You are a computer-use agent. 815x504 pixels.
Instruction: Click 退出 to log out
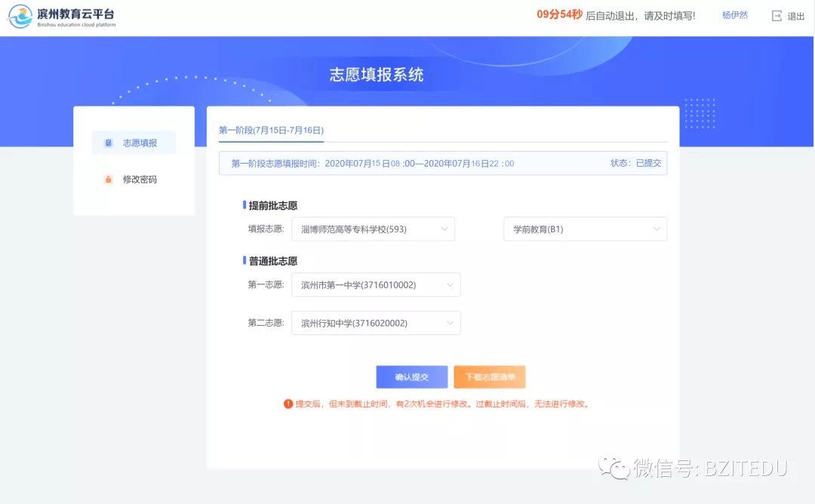pyautogui.click(x=796, y=15)
